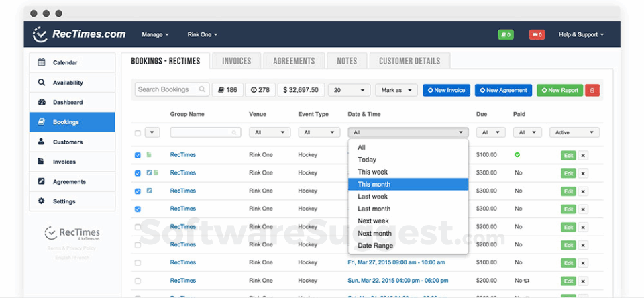Viewport: 644px width, 298px height.
Task: Check the Mar 27 booking checkbox
Action: 138,263
